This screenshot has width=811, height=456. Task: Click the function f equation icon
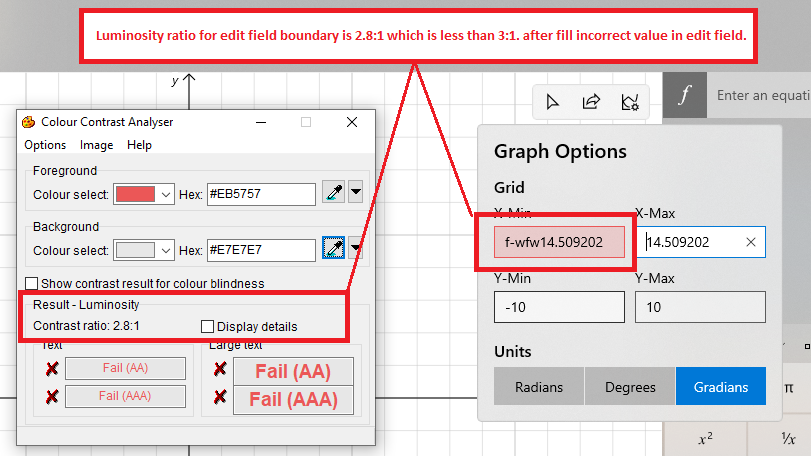tap(685, 95)
